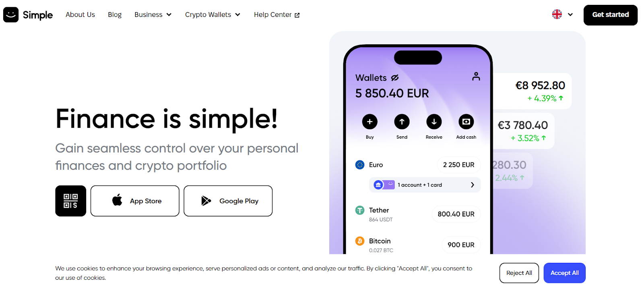644x287 pixels.
Task: Expand the Business dropdown menu
Action: (x=153, y=15)
